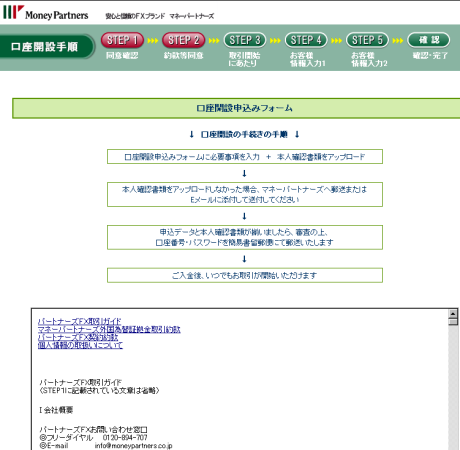Click the terms box scrollbar track

pos(453,388)
